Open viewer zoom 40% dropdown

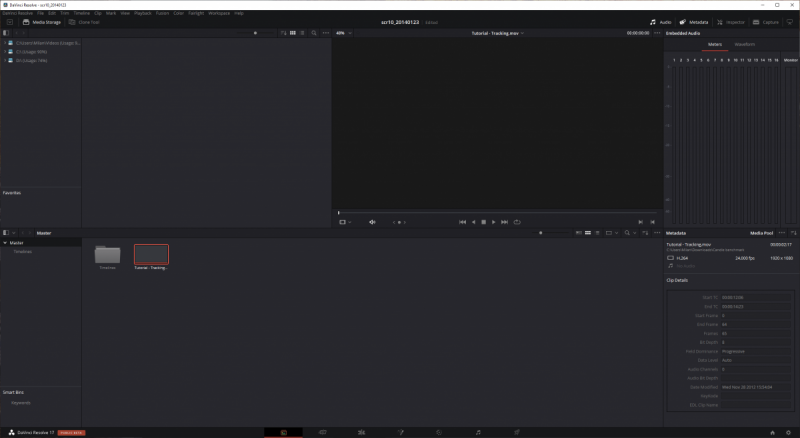click(343, 33)
